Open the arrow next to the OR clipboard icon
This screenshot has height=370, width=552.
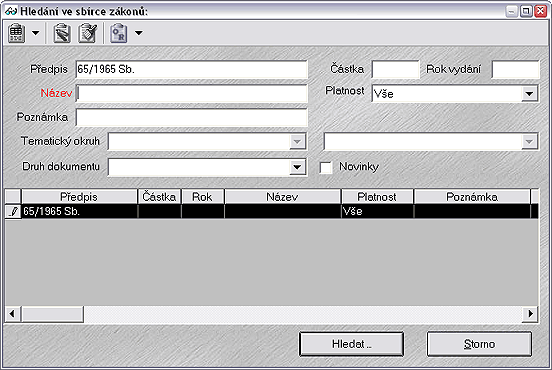(139, 33)
